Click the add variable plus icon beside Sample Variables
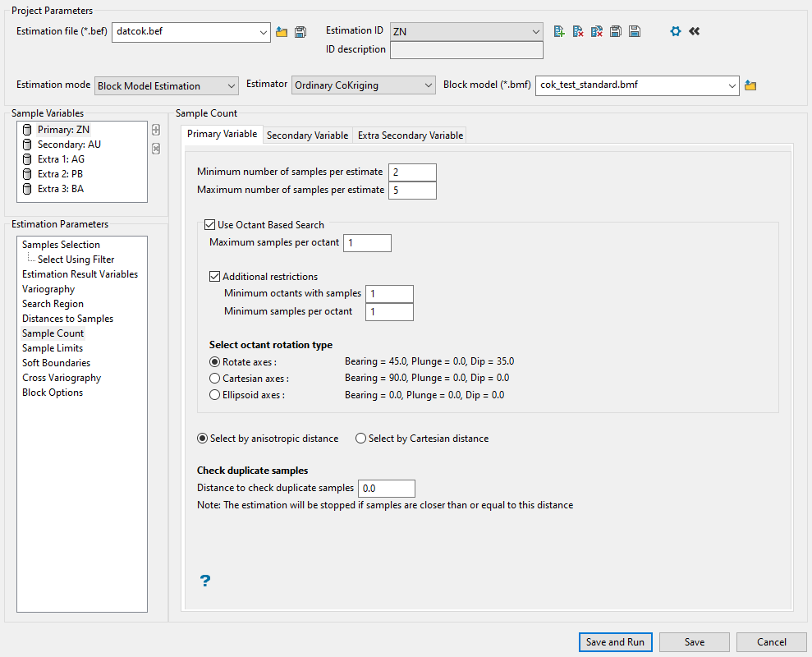Screen dimensions: 812x657 [x=156, y=130]
